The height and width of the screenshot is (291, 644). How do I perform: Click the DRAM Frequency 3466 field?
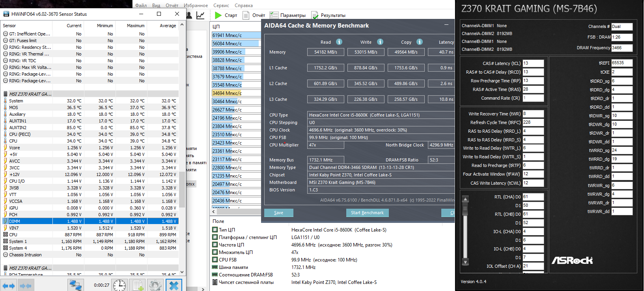point(622,48)
